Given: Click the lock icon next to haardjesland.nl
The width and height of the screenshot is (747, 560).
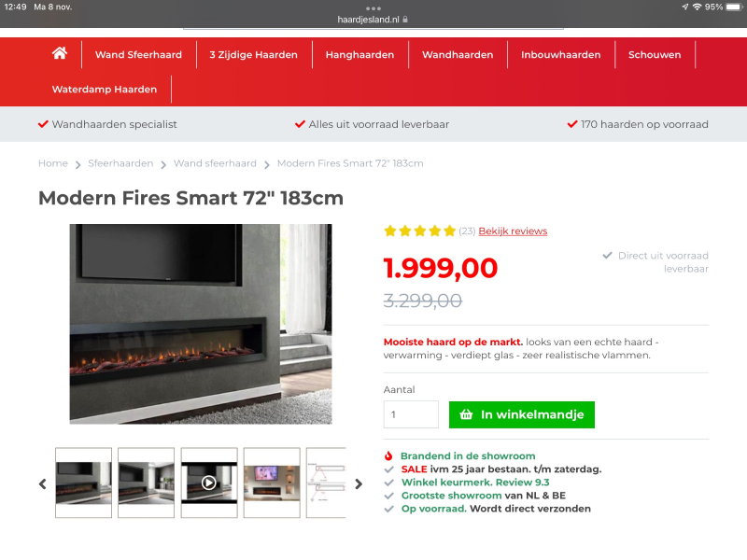Looking at the screenshot, I should click(x=405, y=20).
